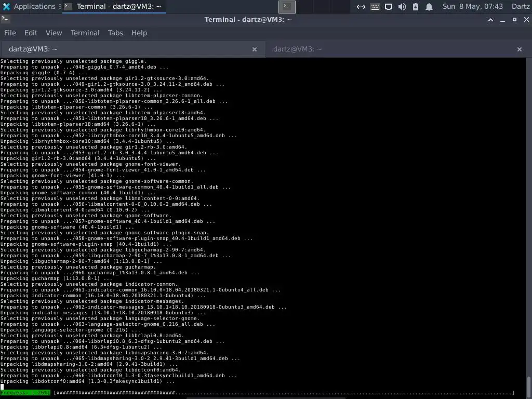Click the Xfce logo icon in panel
The image size is (532, 399).
coord(6,6)
